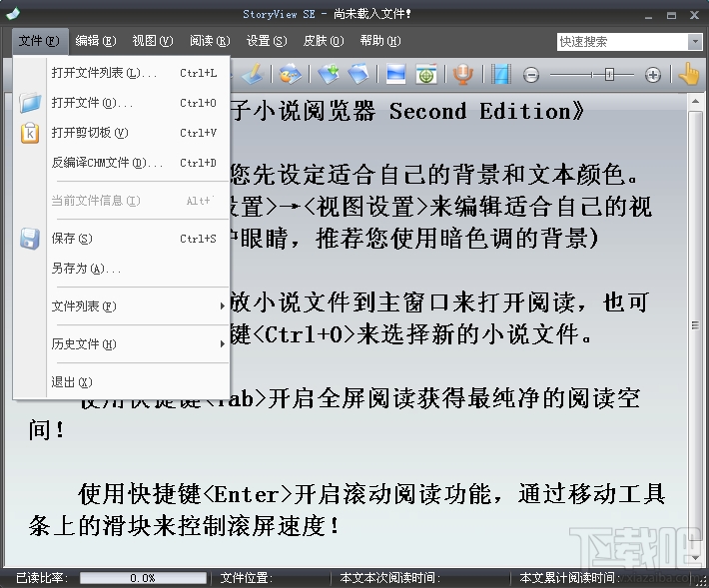The image size is (709, 588).
Task: Expand the 历史文件(H) submenu
Action: (139, 344)
